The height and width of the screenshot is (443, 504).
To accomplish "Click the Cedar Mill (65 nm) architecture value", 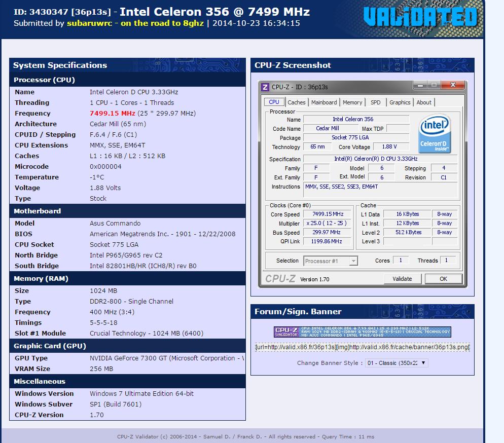I will (x=118, y=124).
